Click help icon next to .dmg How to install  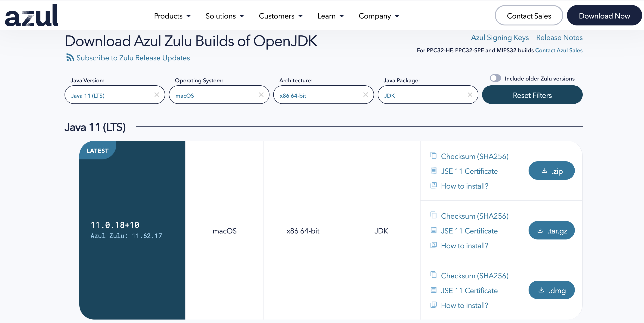[x=433, y=305]
